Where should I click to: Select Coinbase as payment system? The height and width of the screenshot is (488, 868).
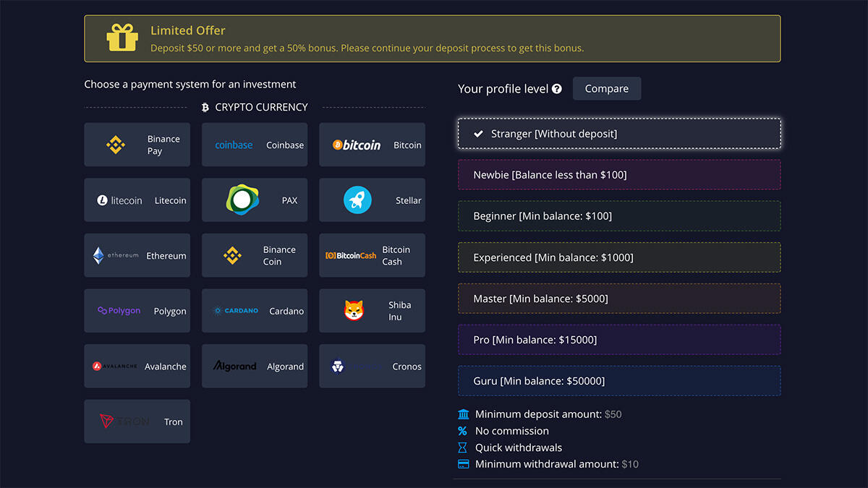point(255,145)
